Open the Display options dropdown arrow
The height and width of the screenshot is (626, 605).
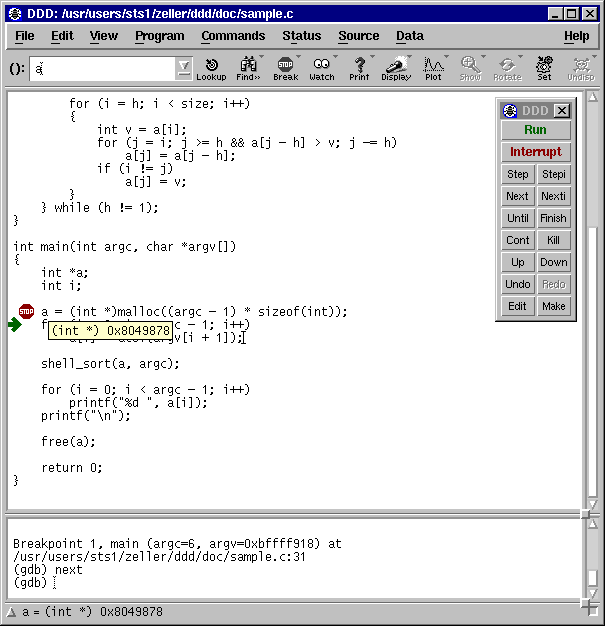tap(409, 57)
